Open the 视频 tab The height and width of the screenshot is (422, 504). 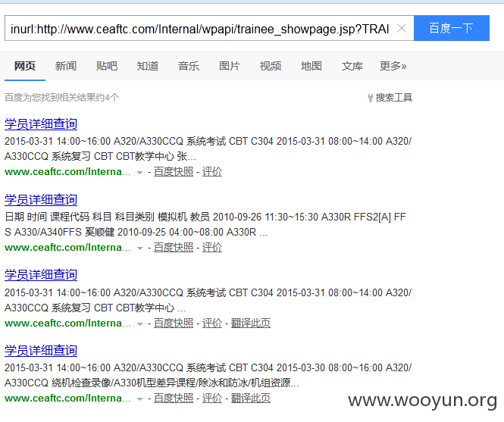[x=271, y=66]
